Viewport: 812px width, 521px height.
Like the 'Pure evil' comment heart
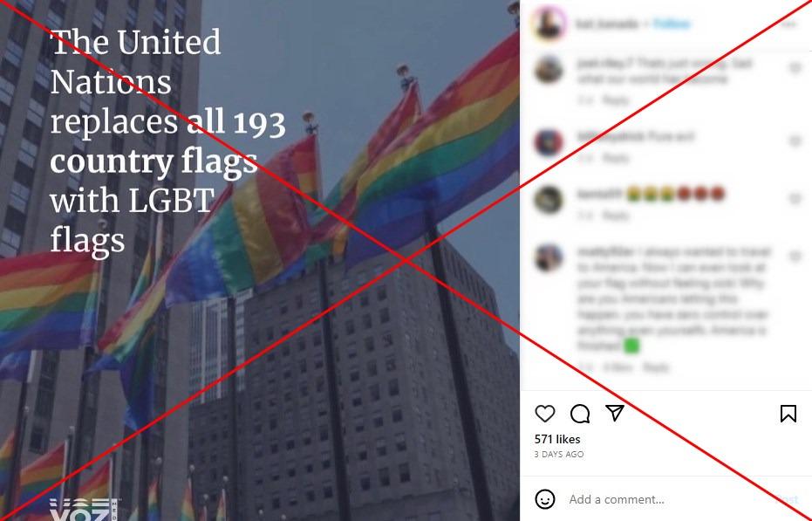(x=795, y=141)
